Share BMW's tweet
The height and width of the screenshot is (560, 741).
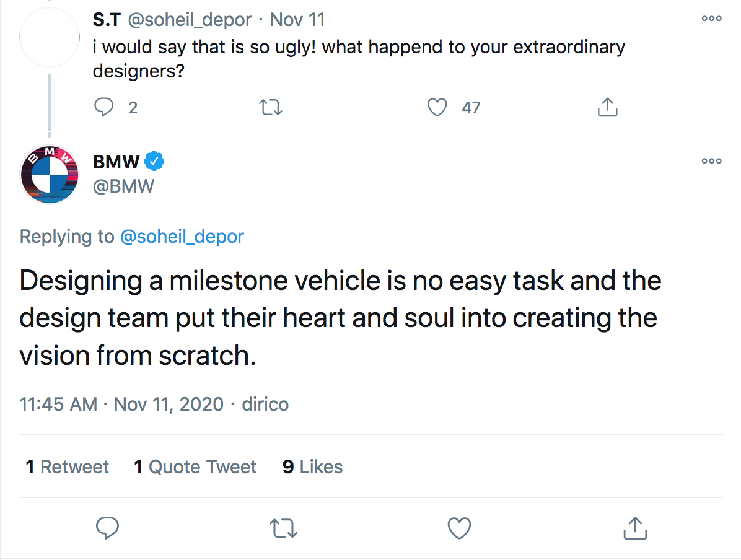(634, 528)
